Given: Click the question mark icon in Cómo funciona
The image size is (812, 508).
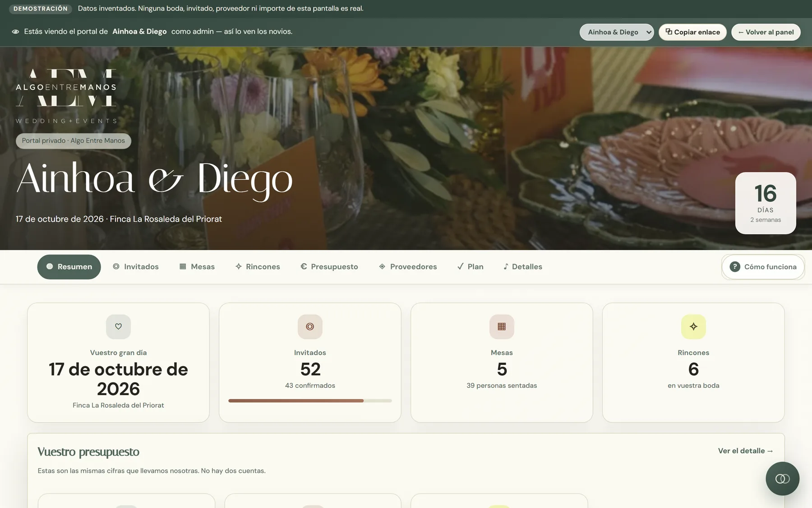Looking at the screenshot, I should coord(735,267).
